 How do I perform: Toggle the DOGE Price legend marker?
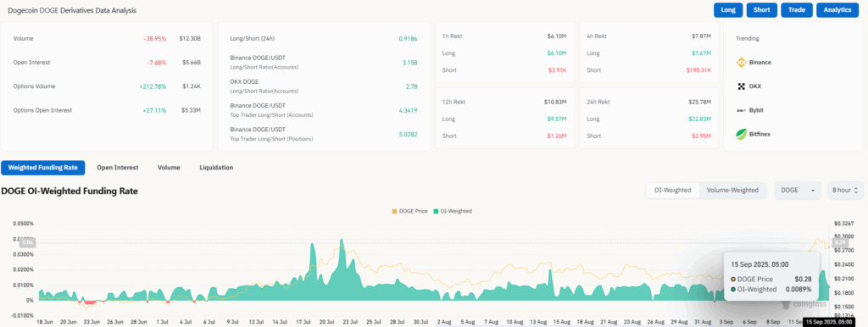[x=394, y=211]
